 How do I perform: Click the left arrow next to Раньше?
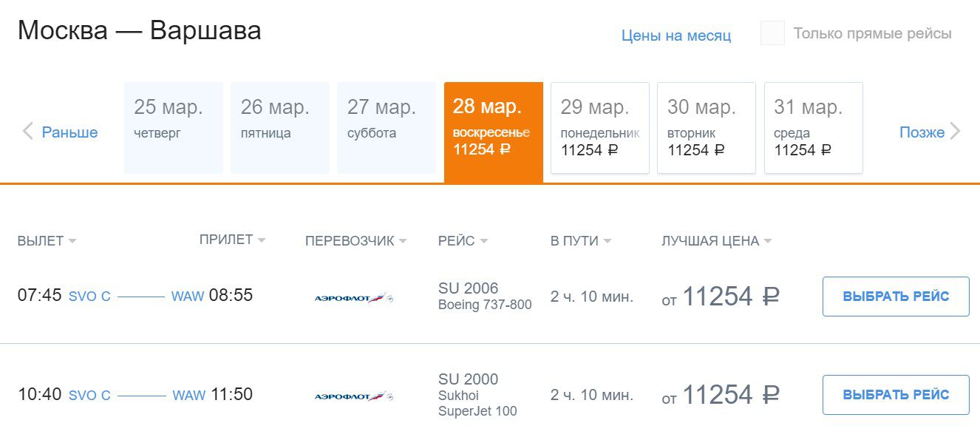coord(28,132)
